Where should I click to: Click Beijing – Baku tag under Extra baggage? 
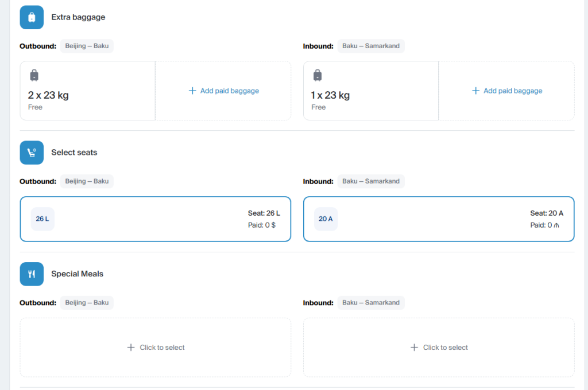(x=87, y=46)
